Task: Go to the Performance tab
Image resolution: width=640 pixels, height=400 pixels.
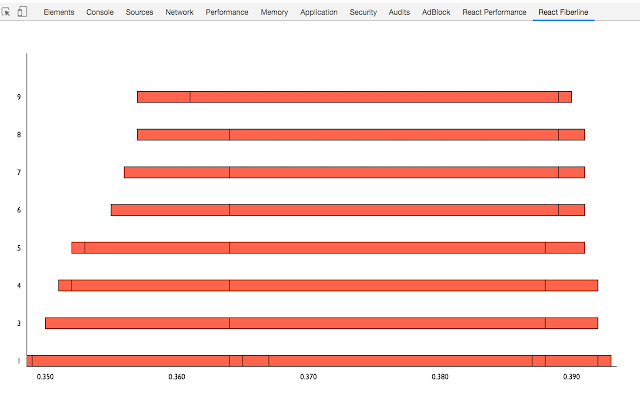Action: [226, 12]
